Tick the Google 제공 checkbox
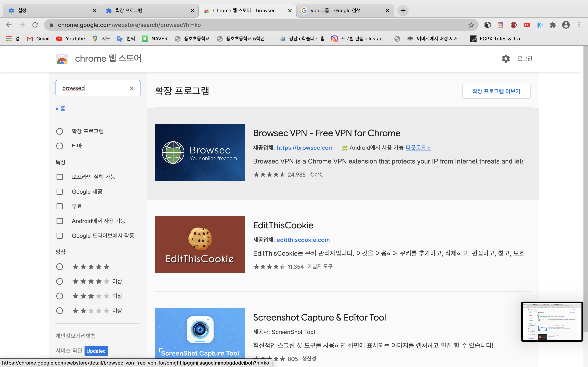Viewport: 588px width, 367px height. pos(60,192)
